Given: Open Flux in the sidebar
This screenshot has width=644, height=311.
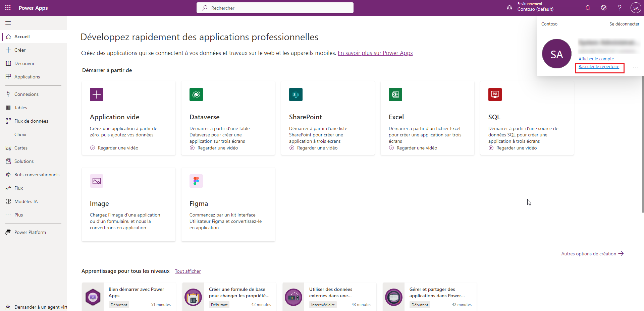Looking at the screenshot, I should 34,188.
